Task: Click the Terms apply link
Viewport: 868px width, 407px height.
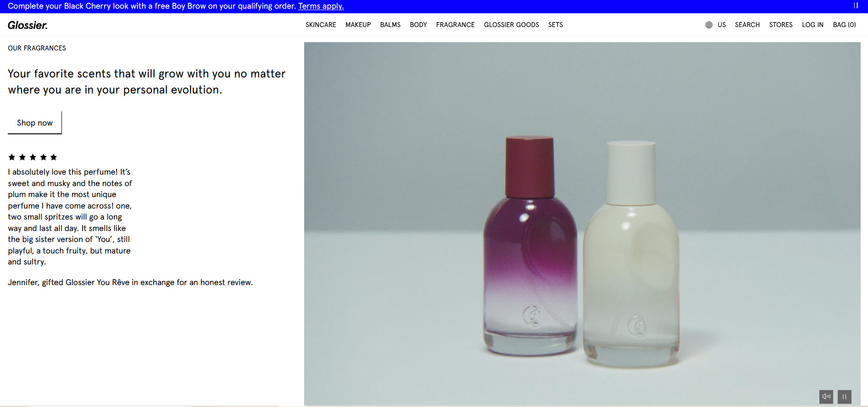Action: (321, 6)
